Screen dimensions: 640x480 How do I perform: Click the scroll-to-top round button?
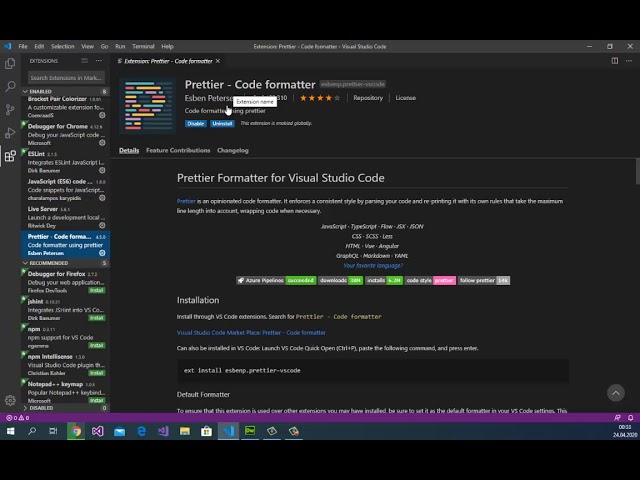click(616, 393)
